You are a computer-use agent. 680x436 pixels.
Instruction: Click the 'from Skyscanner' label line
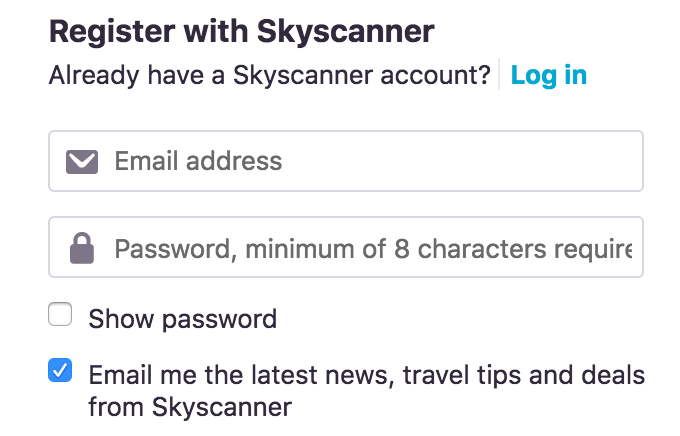[x=190, y=407]
